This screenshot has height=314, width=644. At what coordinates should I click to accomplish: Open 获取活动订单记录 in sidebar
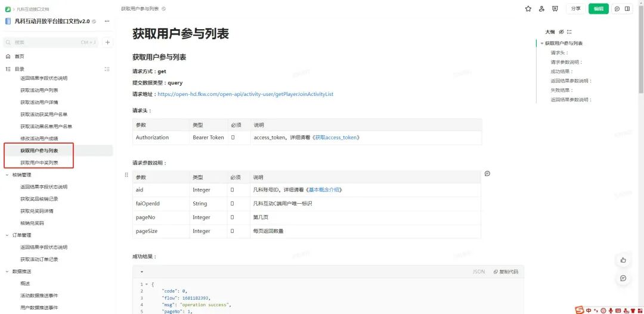point(39,259)
